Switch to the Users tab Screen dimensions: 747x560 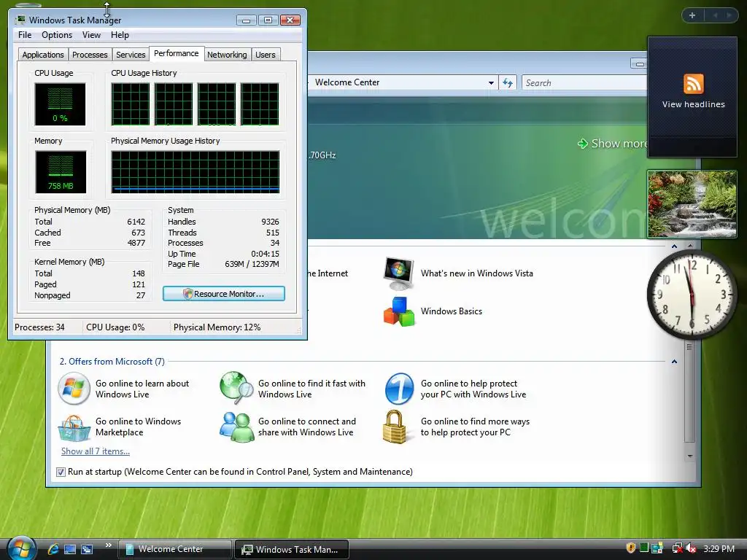[266, 55]
